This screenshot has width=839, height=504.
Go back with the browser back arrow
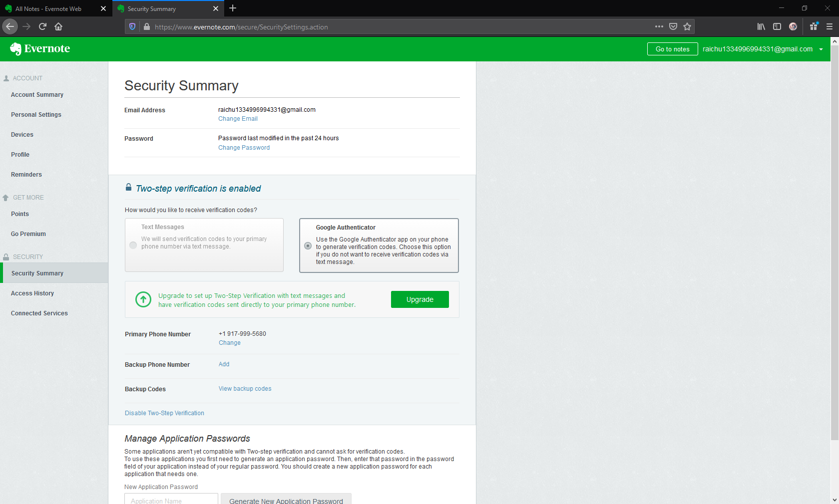tap(10, 26)
